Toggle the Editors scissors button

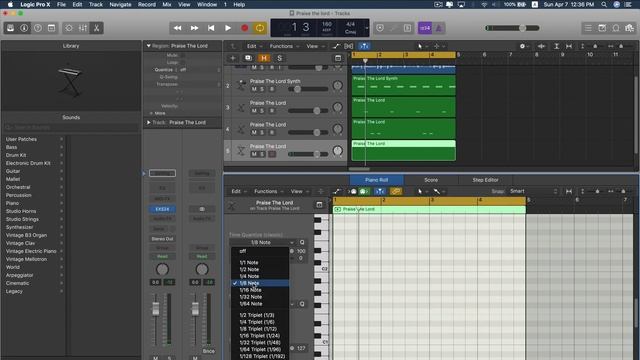(96, 28)
